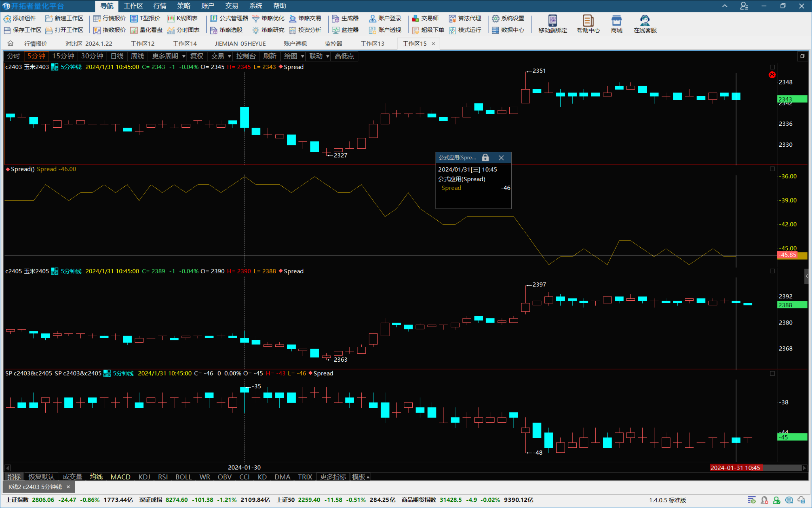Open the 策略交易 strategy trading icon
812x508 pixels.
pyautogui.click(x=292, y=18)
